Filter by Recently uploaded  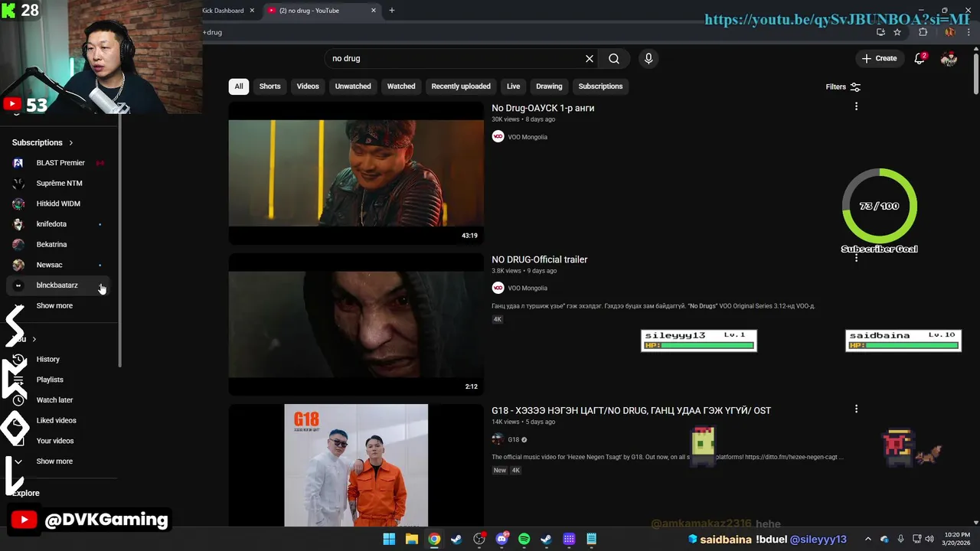tap(461, 86)
